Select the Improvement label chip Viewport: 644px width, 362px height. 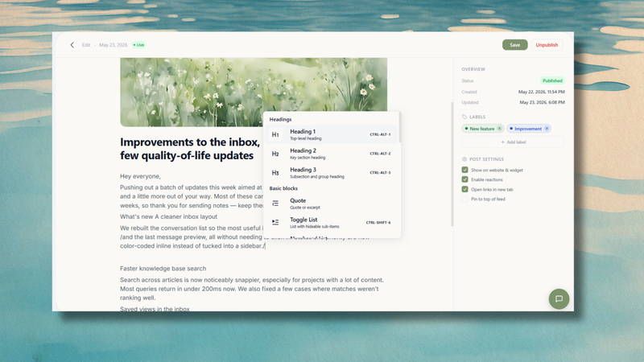tap(528, 129)
